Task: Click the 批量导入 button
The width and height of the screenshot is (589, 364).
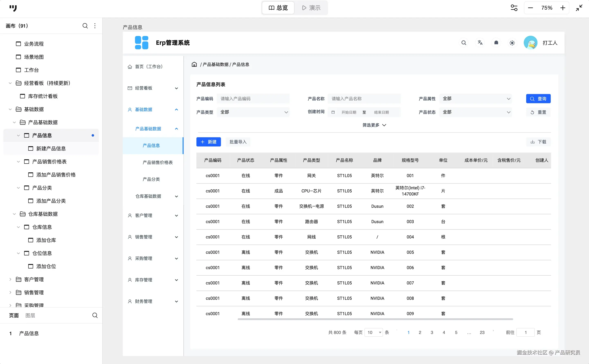Action: click(238, 142)
